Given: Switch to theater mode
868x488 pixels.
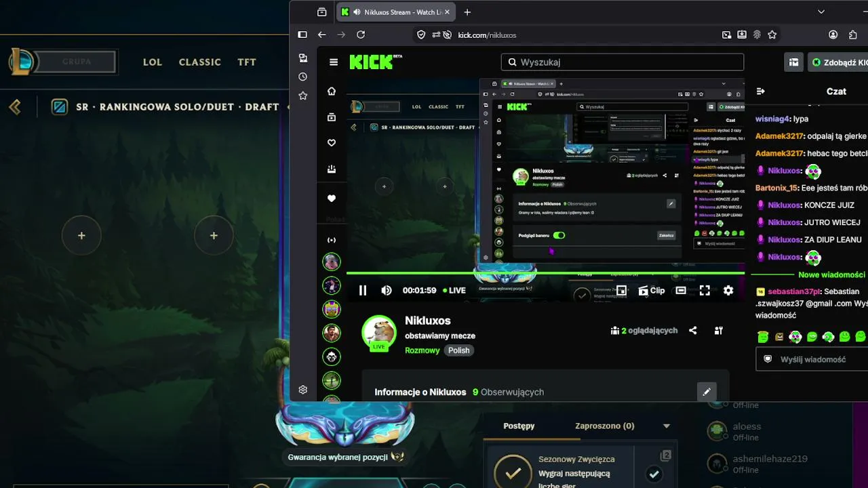Looking at the screenshot, I should pyautogui.click(x=681, y=290).
